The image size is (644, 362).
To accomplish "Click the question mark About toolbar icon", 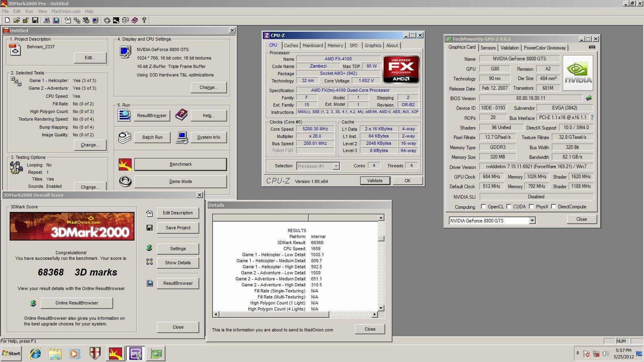I will click(x=144, y=20).
